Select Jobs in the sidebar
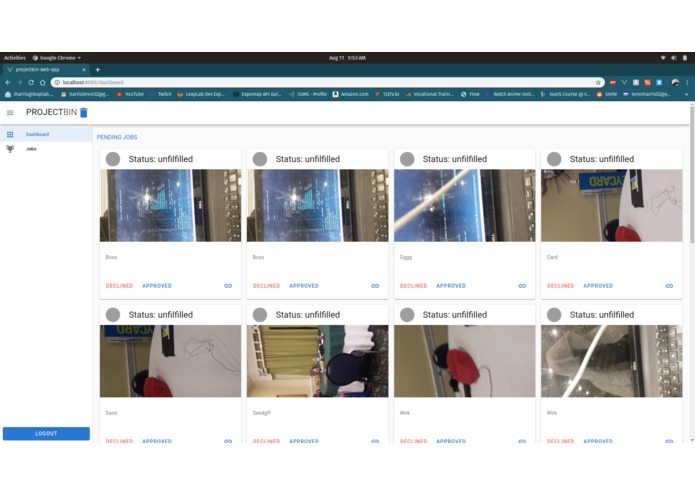The height and width of the screenshot is (494, 695). pyautogui.click(x=46, y=149)
